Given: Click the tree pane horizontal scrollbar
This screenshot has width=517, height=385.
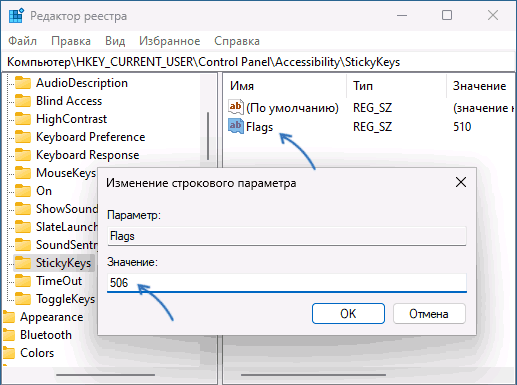Looking at the screenshot, I should tap(105, 375).
